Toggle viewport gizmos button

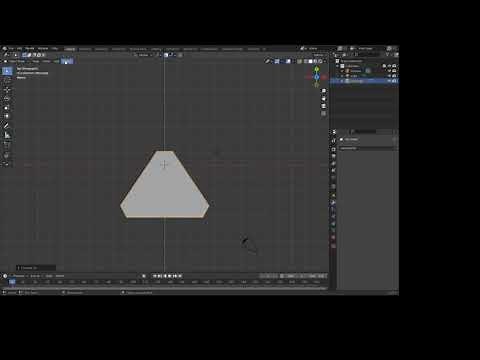[x=277, y=61]
